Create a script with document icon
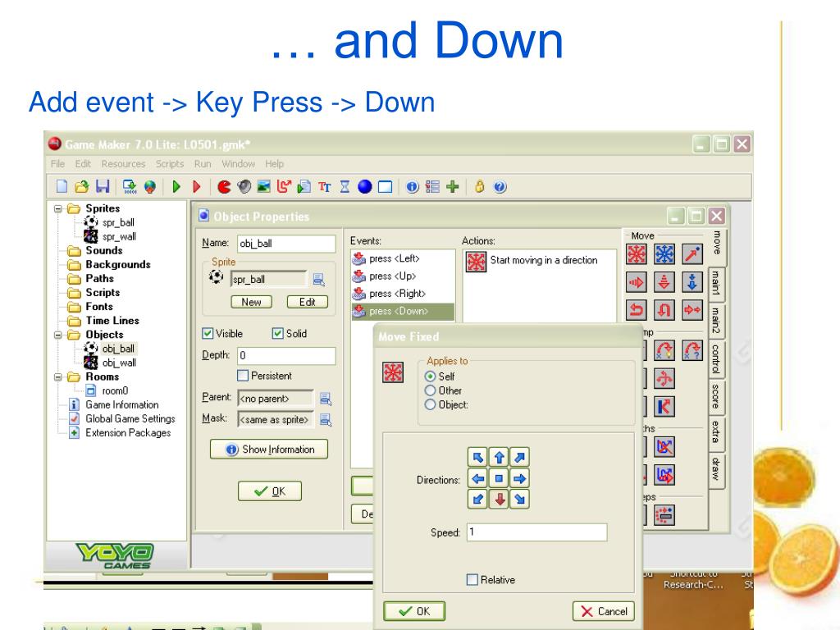 click(x=304, y=186)
